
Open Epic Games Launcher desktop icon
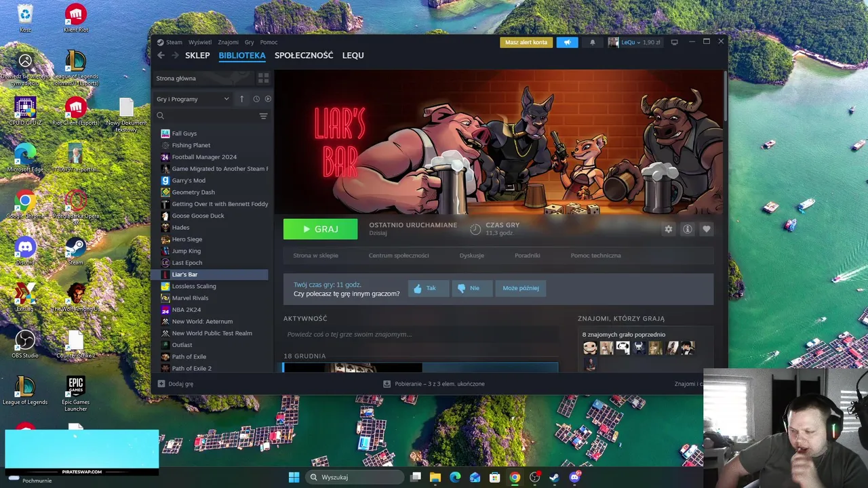coord(75,394)
